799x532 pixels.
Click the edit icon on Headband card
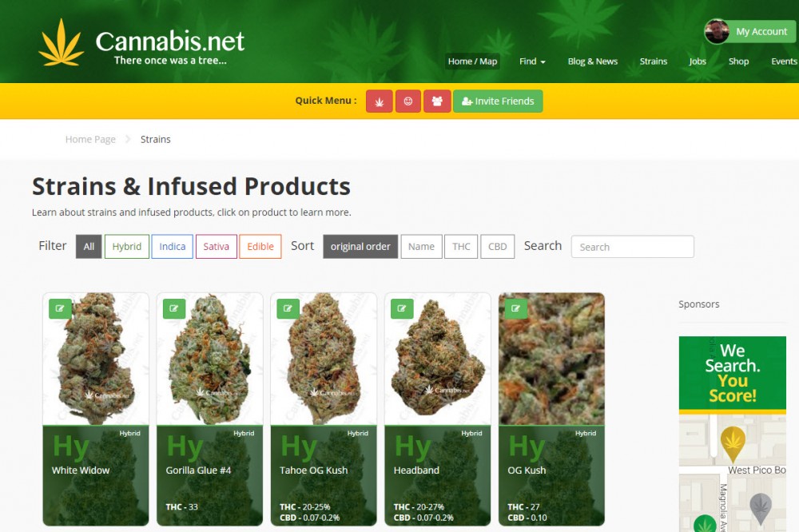coord(402,308)
